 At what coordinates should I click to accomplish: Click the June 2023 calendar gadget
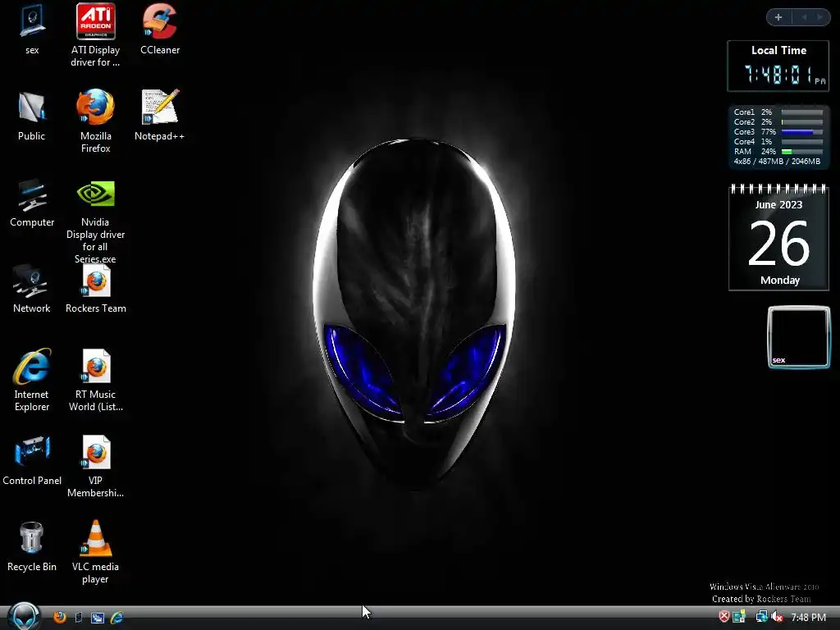pos(779,237)
